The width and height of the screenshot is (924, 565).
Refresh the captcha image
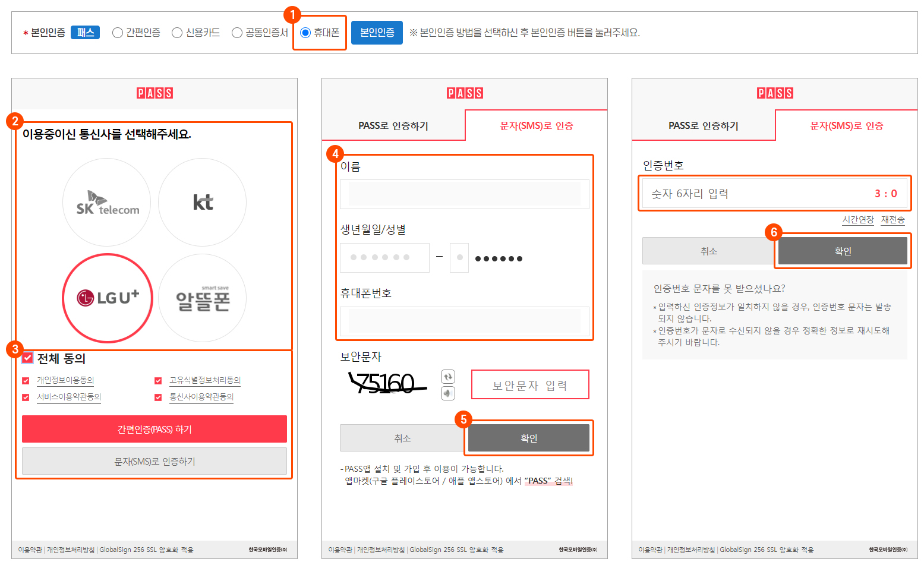(448, 377)
